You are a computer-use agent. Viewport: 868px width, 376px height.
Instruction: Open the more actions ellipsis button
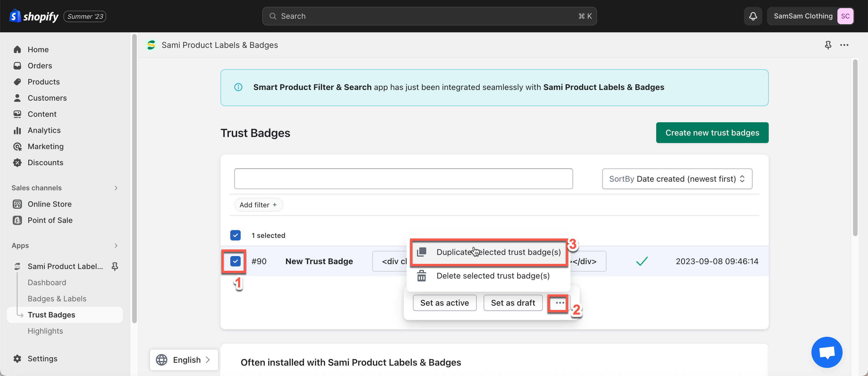(560, 303)
